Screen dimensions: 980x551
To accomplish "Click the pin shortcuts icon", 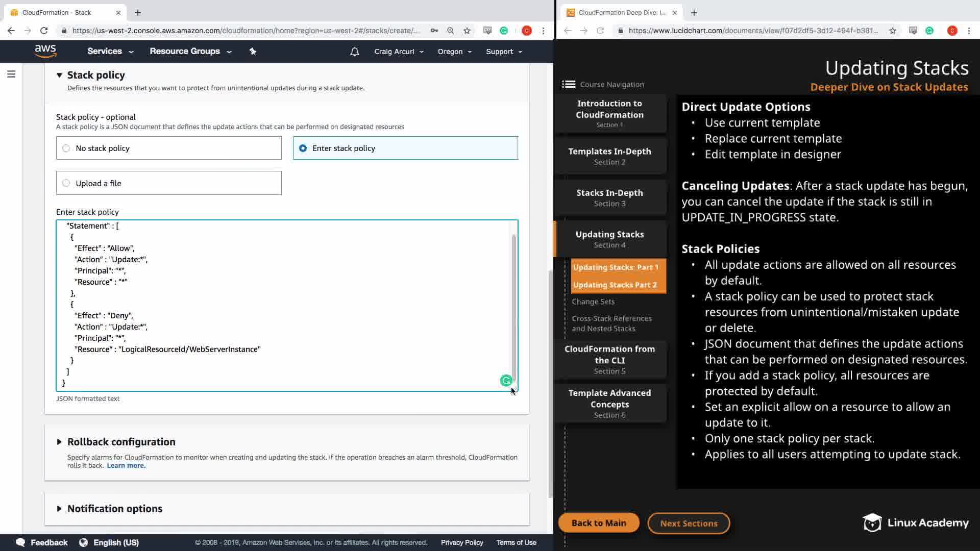I will click(253, 52).
